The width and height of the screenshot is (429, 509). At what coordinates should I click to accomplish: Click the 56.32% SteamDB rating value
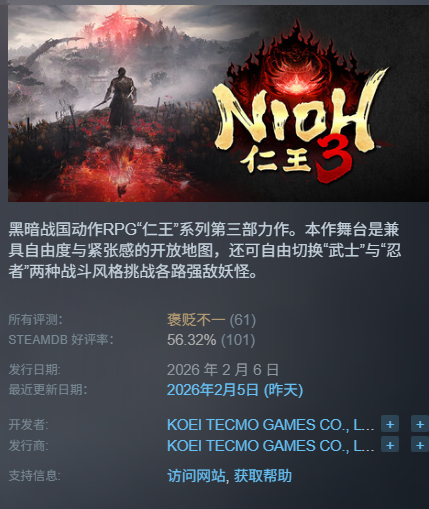(x=191, y=340)
